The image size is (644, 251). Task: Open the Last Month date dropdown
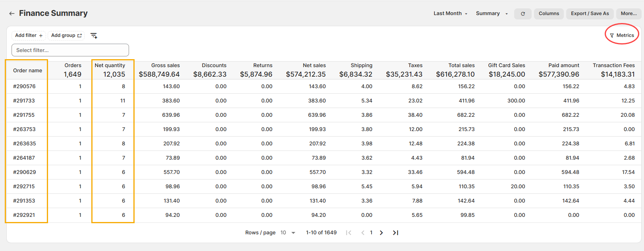tap(450, 14)
